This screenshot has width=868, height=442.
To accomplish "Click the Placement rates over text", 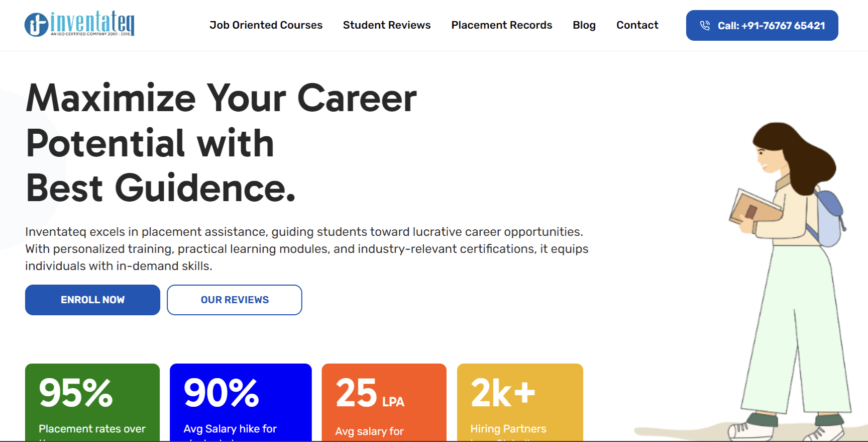I will pos(92,429).
